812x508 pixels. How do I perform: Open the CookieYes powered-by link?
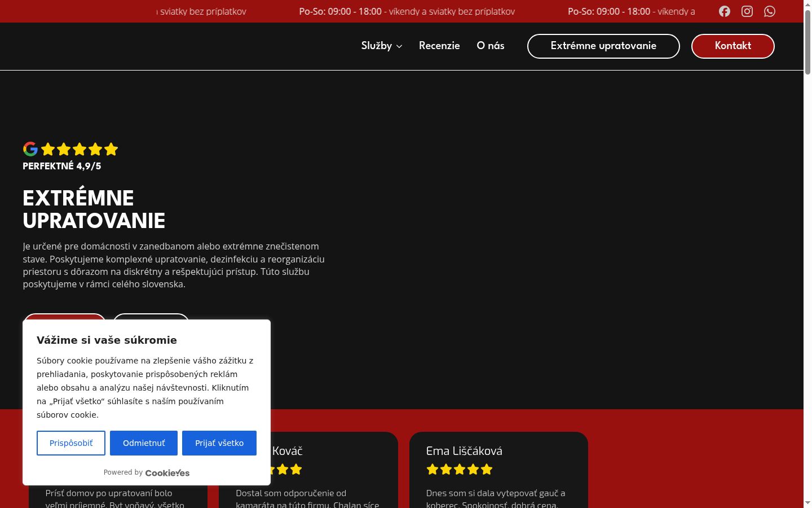[x=167, y=472]
